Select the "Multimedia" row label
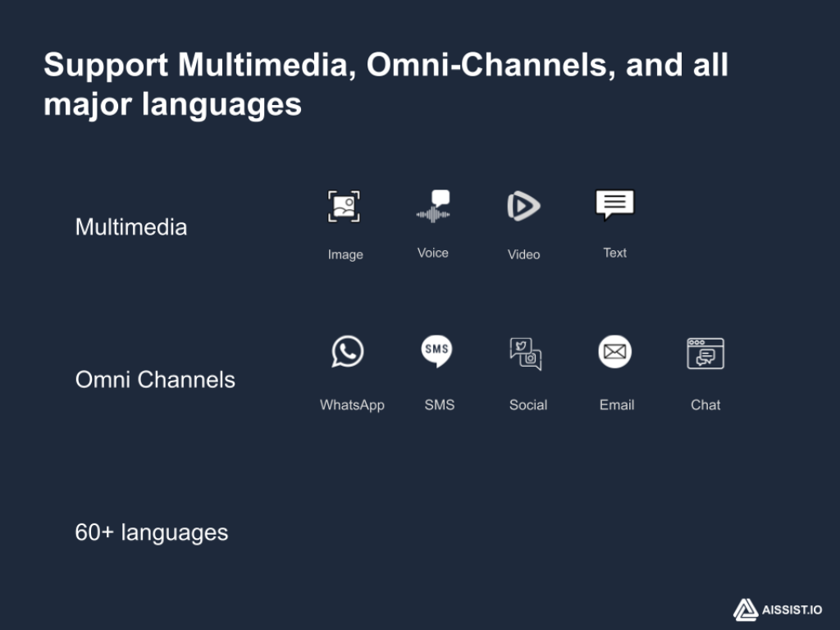Screen dimensions: 840x630 (x=131, y=227)
